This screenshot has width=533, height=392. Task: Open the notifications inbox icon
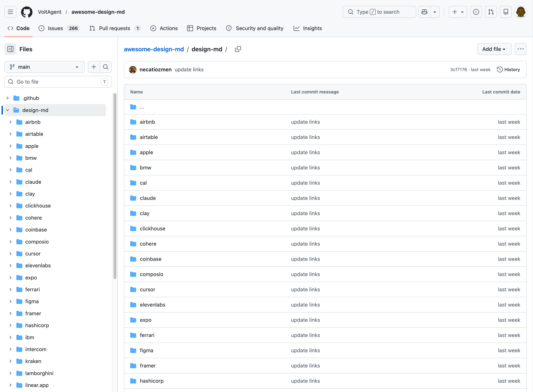pyautogui.click(x=506, y=12)
